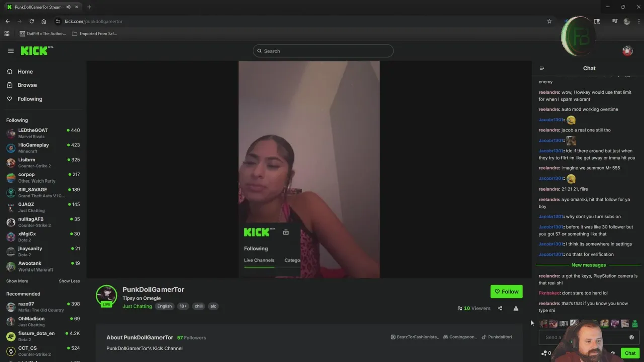Open xMgiCx channel

coord(43,237)
